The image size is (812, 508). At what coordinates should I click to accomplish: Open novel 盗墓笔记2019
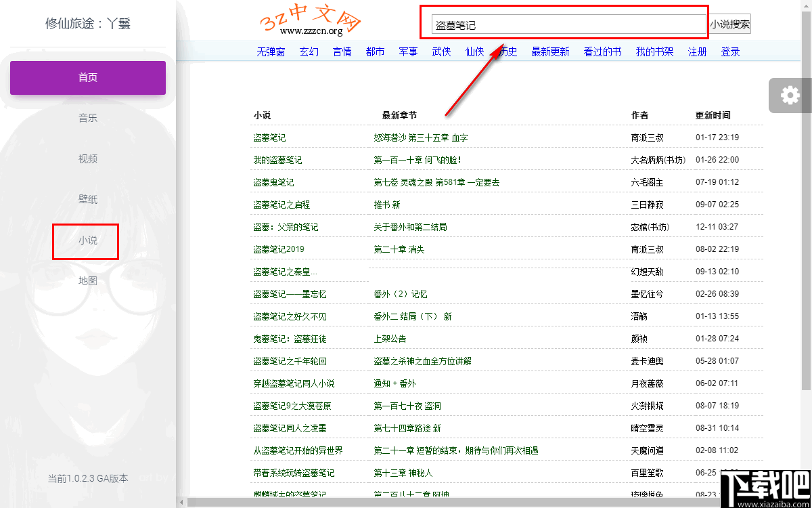(x=279, y=249)
